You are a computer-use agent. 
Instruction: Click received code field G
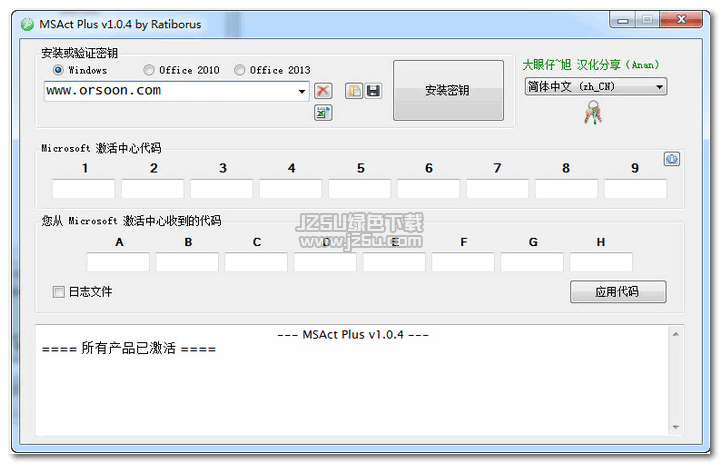[x=532, y=262]
